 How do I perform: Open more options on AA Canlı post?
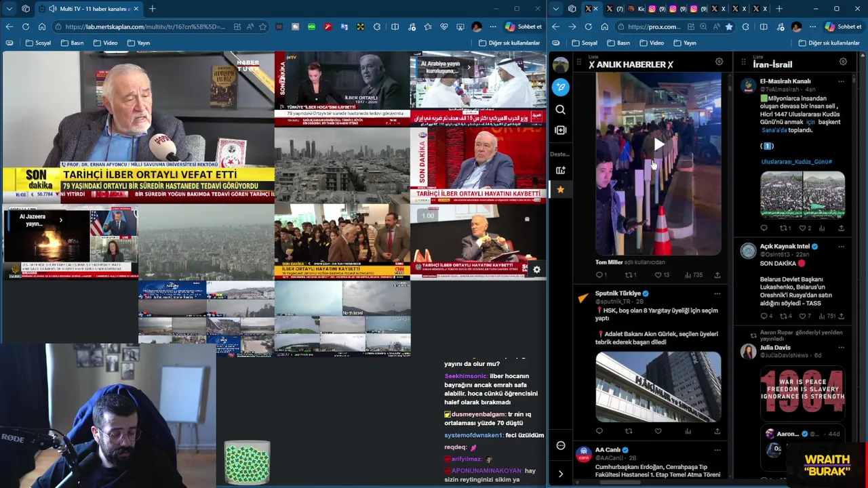coord(717,450)
